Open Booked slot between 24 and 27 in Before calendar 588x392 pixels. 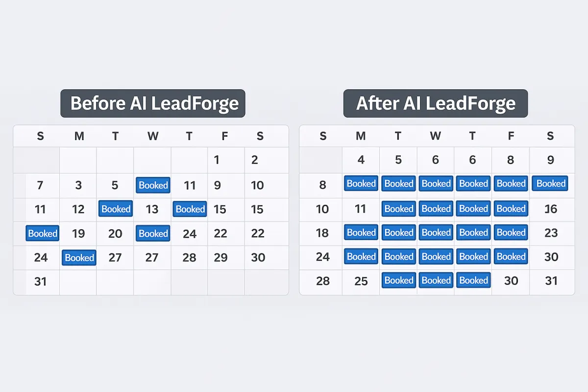79,257
